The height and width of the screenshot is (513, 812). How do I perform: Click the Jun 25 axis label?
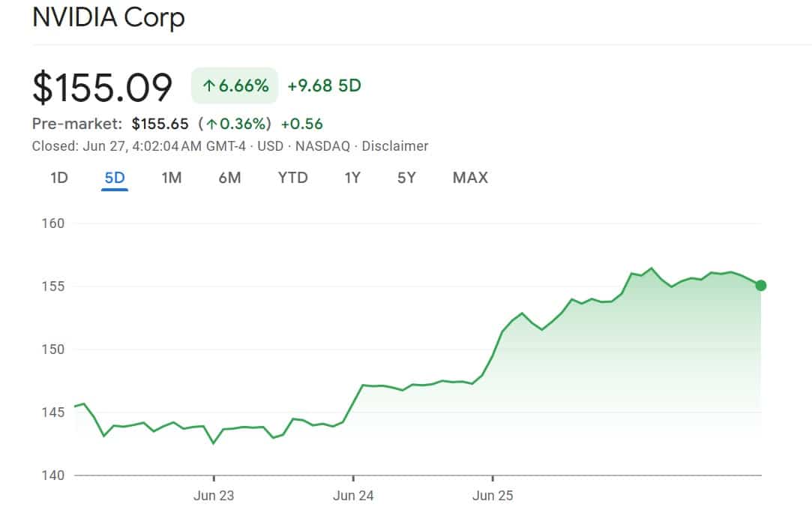point(493,496)
